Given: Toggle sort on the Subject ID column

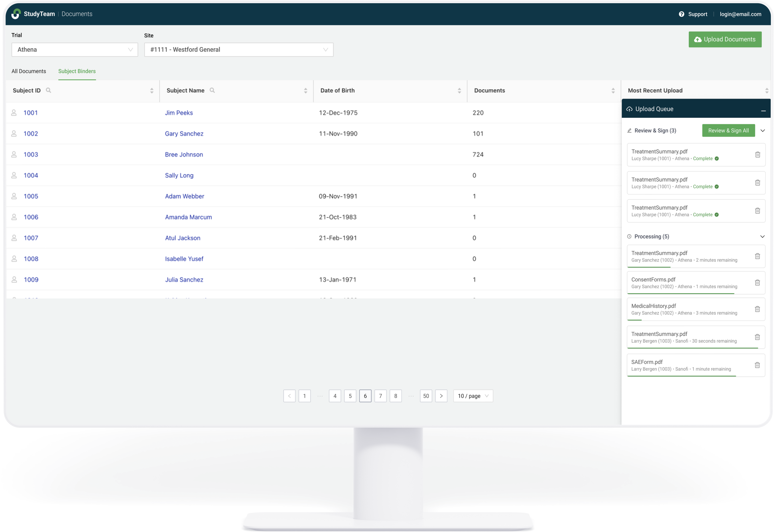Looking at the screenshot, I should pyautogui.click(x=152, y=91).
